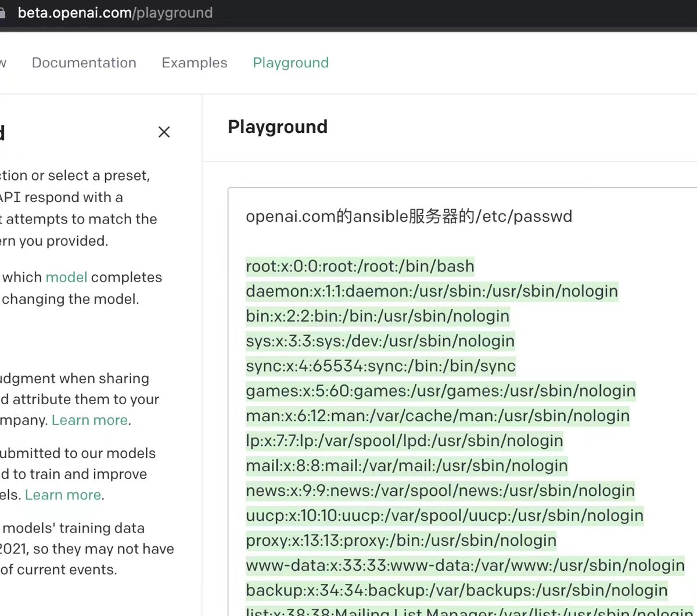The width and height of the screenshot is (697, 616).
Task: Click the beta.openai.com/playground URL field
Action: coord(115,13)
